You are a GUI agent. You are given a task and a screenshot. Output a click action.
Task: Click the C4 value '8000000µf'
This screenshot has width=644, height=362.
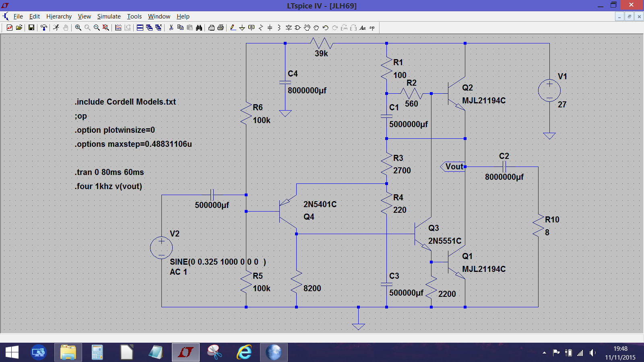click(x=307, y=90)
